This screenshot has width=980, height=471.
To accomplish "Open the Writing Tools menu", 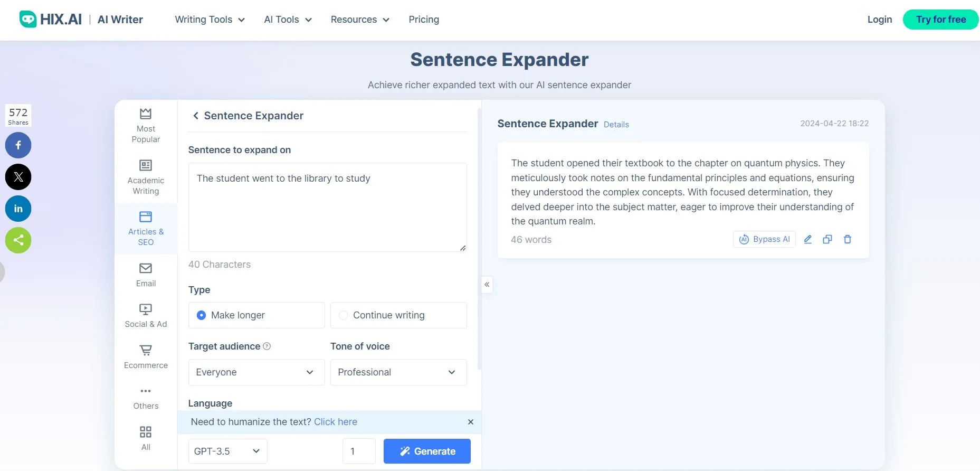I will coord(209,20).
